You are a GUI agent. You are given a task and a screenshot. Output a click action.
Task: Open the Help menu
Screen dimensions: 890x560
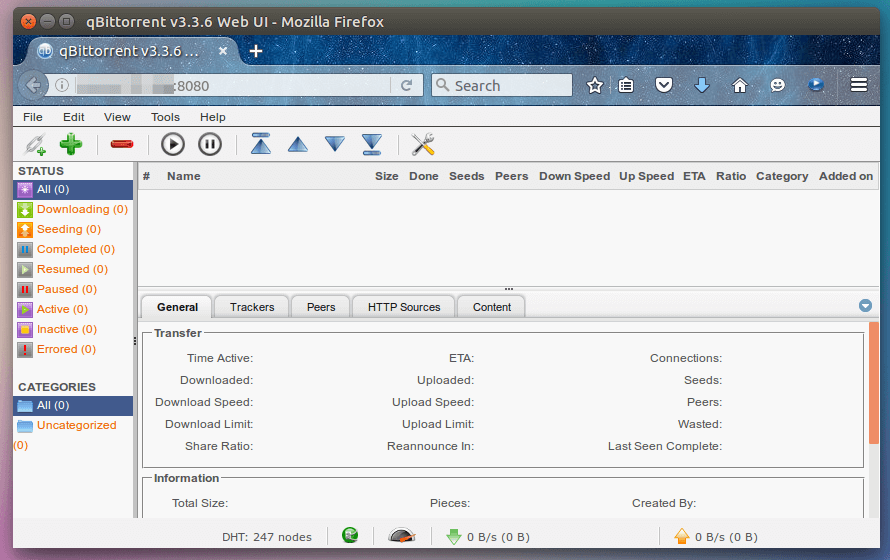coord(213,117)
